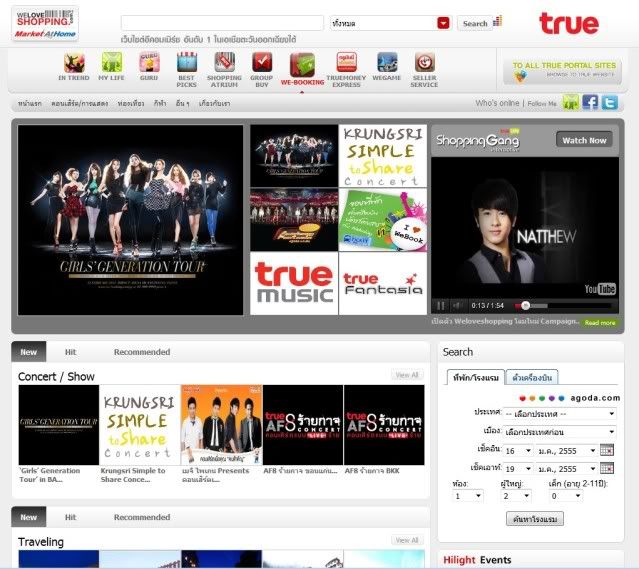The height and width of the screenshot is (569, 639).
Task: Open the 'Girls' Generation Tour' concert thumbnail
Action: 59,425
